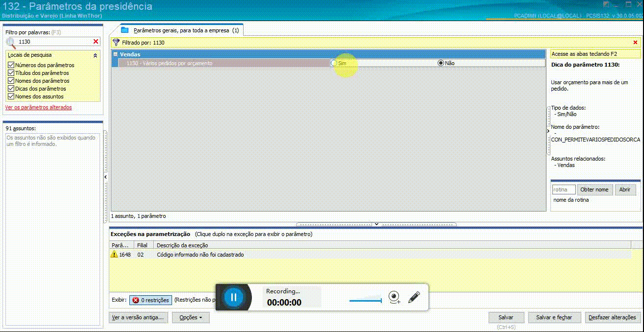Click the 91 assuntos label
The width and height of the screenshot is (644, 332).
21,128
